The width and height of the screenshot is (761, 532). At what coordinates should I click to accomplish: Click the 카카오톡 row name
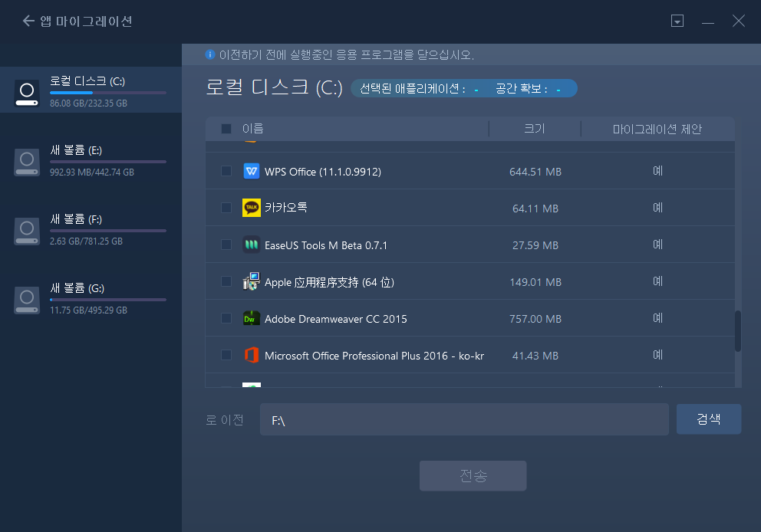coord(286,208)
